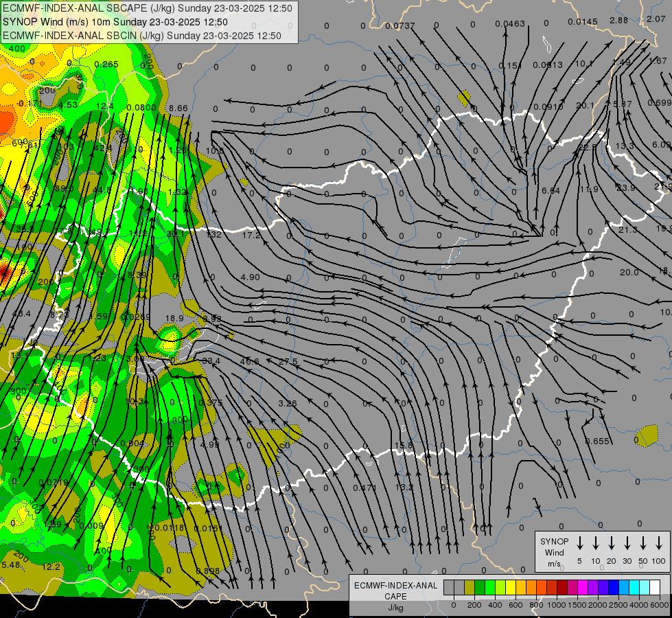
Task: Click the '50' label in wind legend
Action: (x=643, y=561)
